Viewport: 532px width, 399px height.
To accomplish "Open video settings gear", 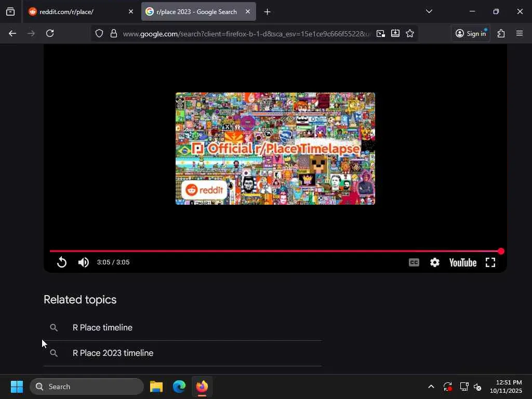I will [x=435, y=262].
